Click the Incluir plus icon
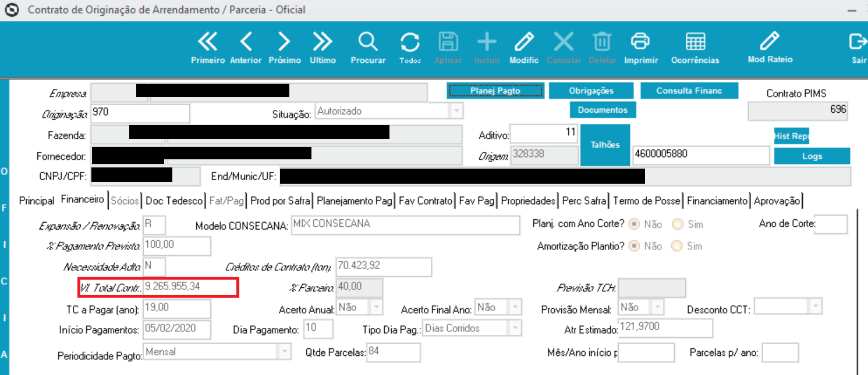 487,42
